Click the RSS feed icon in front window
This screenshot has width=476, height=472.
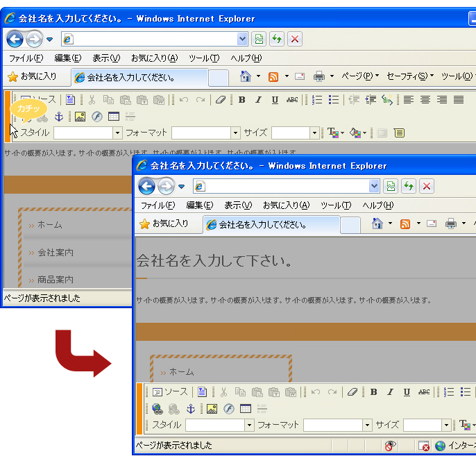coord(405,224)
